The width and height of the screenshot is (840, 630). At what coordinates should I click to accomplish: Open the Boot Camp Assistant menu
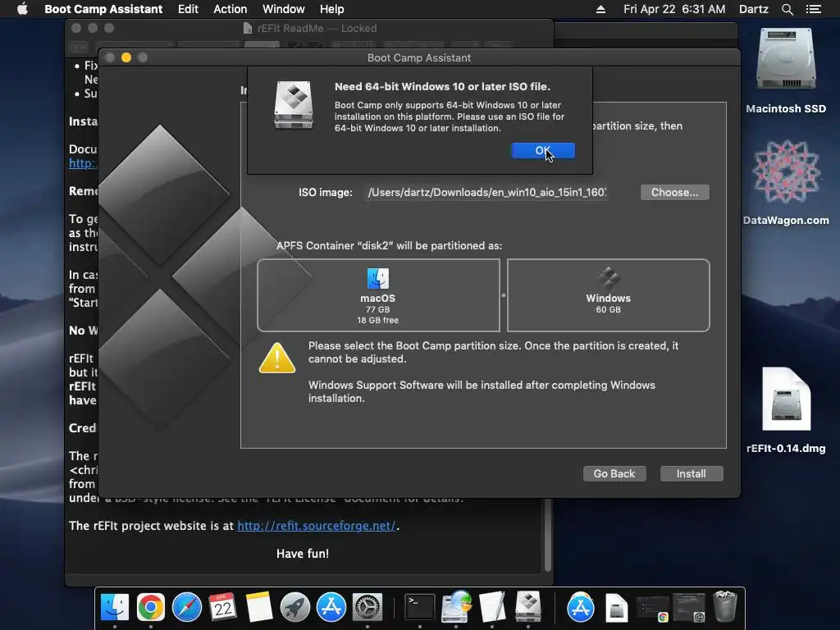point(103,9)
